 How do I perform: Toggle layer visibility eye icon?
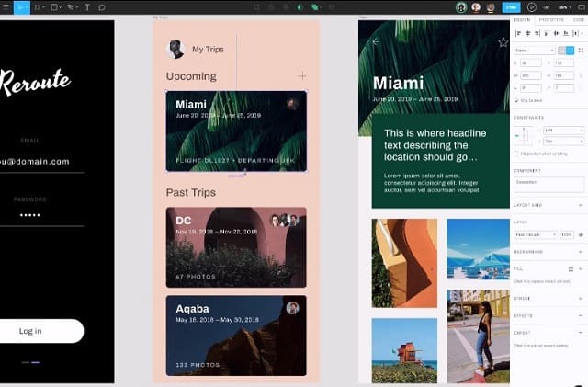pyautogui.click(x=581, y=235)
